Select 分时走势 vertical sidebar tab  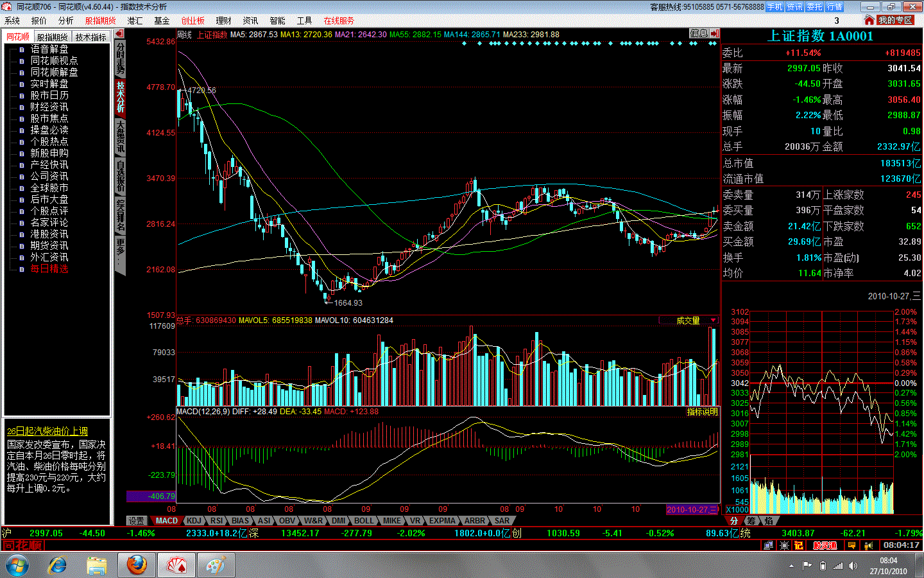pos(120,58)
